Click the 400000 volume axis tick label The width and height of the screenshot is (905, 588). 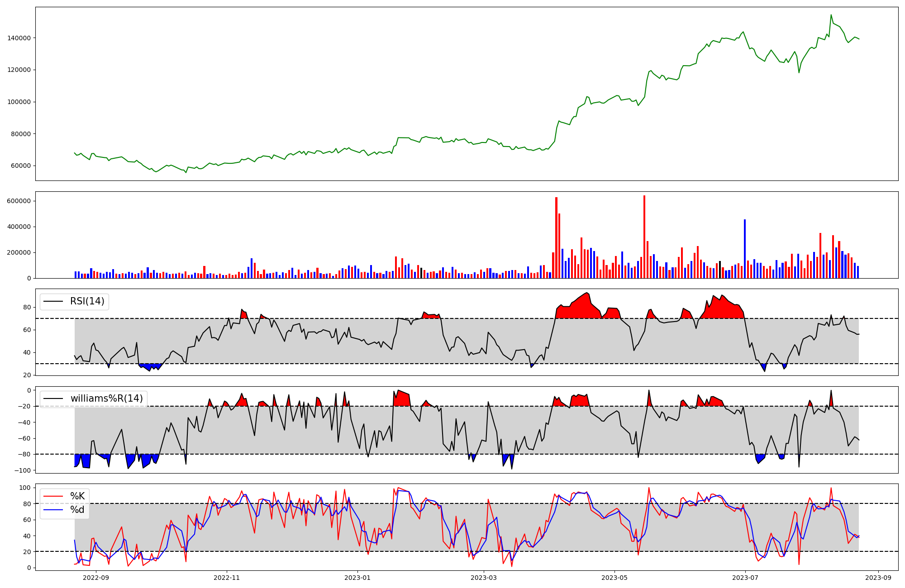(19, 227)
